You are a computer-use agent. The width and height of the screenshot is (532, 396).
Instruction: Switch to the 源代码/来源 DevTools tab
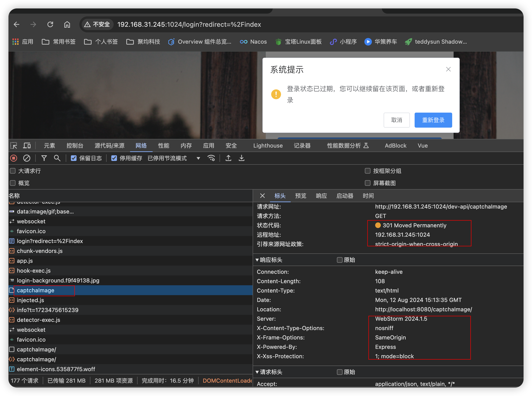(x=109, y=145)
